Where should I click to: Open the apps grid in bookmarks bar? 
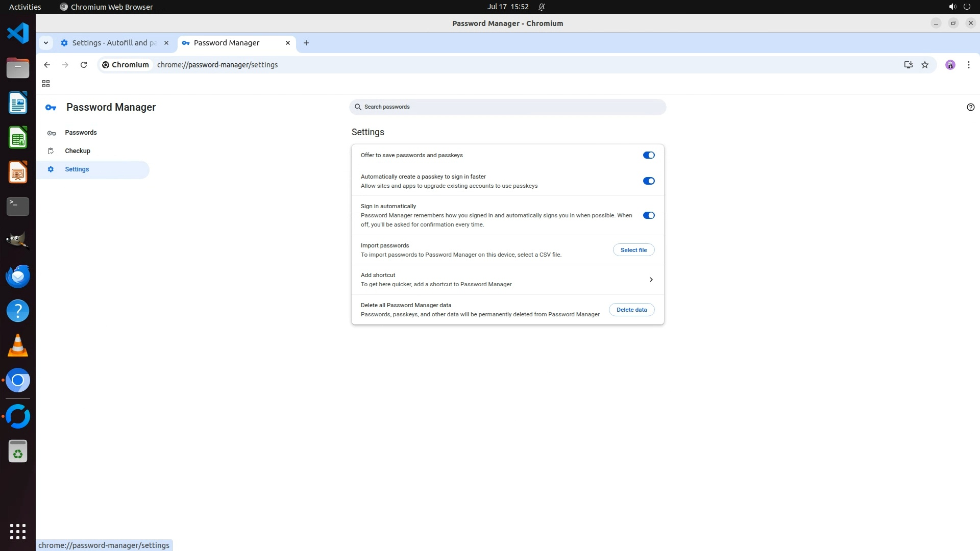(x=46, y=84)
